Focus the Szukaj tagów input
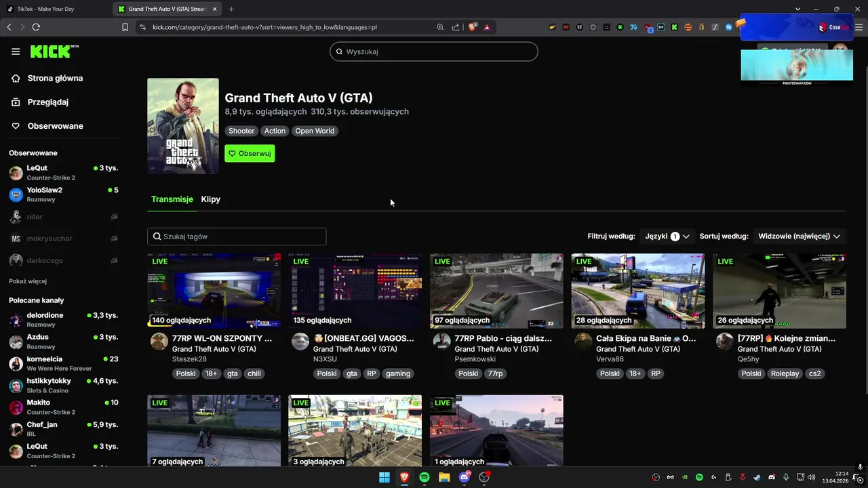The image size is (868, 488). click(x=237, y=237)
